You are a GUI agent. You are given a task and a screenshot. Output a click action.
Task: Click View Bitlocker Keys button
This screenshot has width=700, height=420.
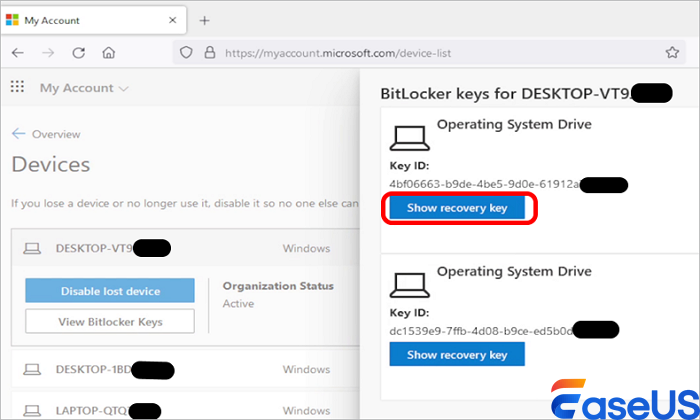(109, 321)
